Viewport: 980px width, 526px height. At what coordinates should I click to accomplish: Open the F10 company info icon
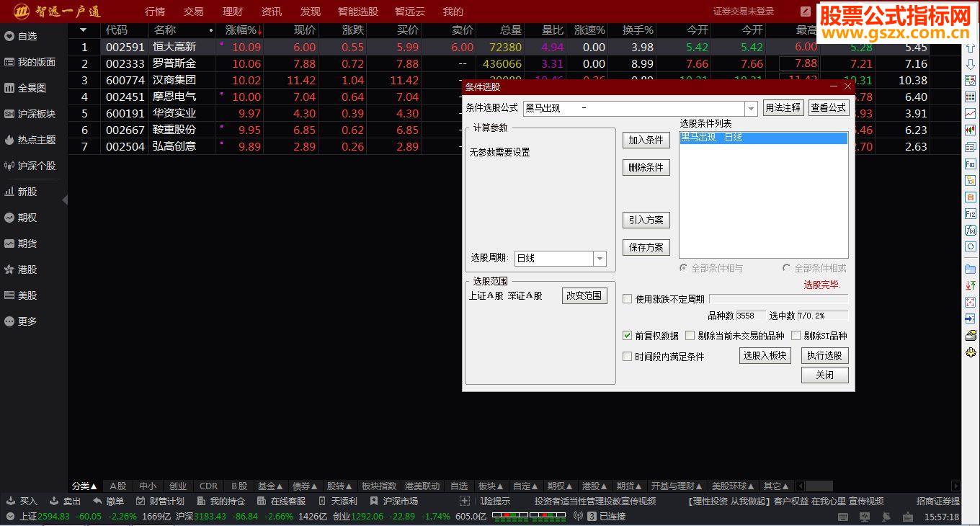coord(971,164)
